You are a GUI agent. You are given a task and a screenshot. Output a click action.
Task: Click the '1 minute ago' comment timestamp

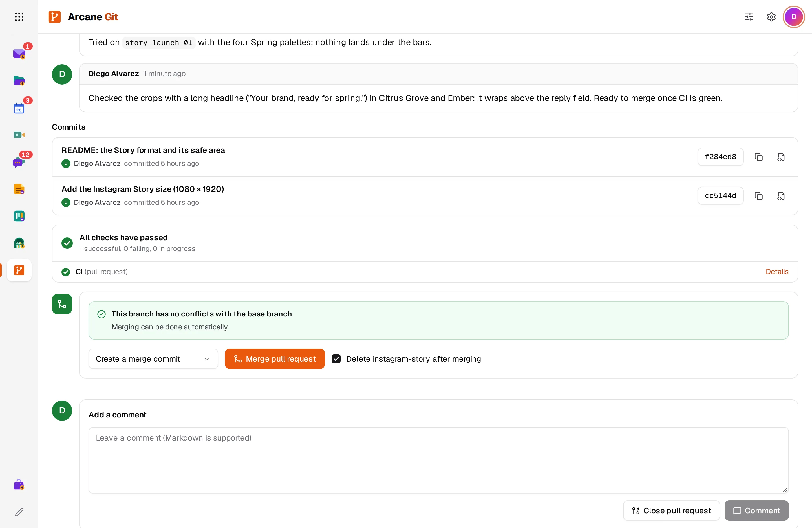click(164, 74)
